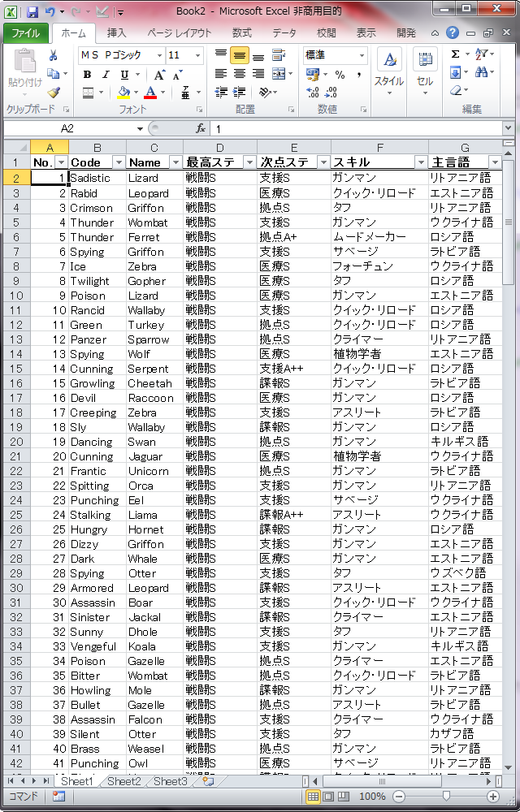Switch to 数式 ribbon tab
This screenshot has width=520, height=812.
click(x=242, y=33)
